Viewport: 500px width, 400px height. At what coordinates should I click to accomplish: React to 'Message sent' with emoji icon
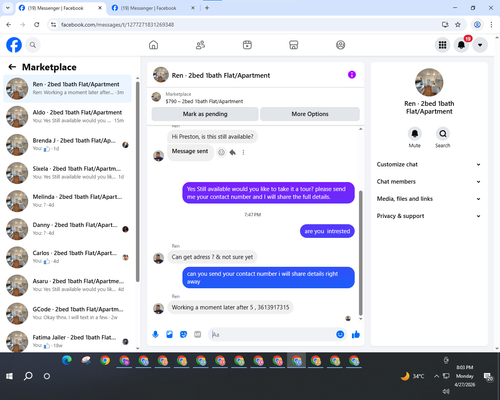pos(221,152)
